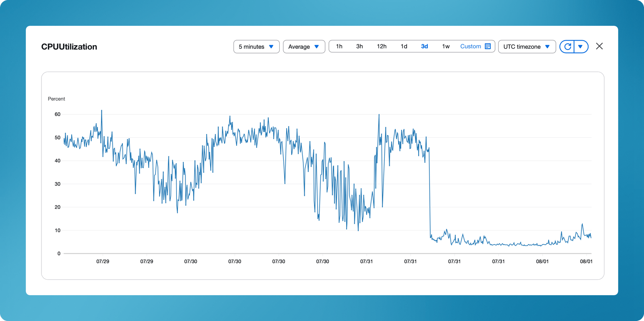The height and width of the screenshot is (321, 644).
Task: Switch to the 1w time range
Action: tap(446, 46)
